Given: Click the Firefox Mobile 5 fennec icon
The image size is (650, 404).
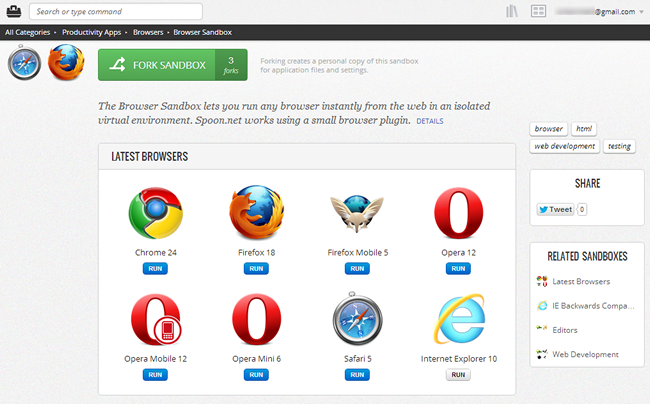Looking at the screenshot, I should (x=357, y=213).
